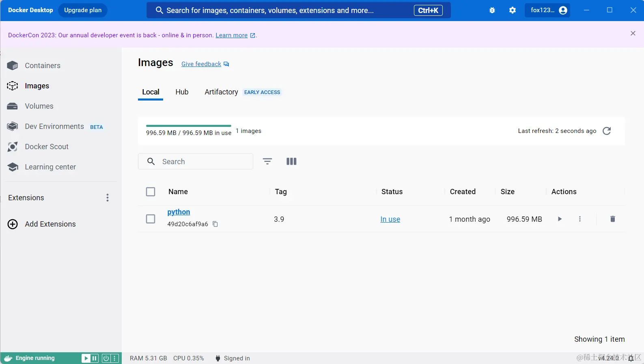Switch to the Artifactory tab
Image resolution: width=644 pixels, height=364 pixels.
[221, 92]
